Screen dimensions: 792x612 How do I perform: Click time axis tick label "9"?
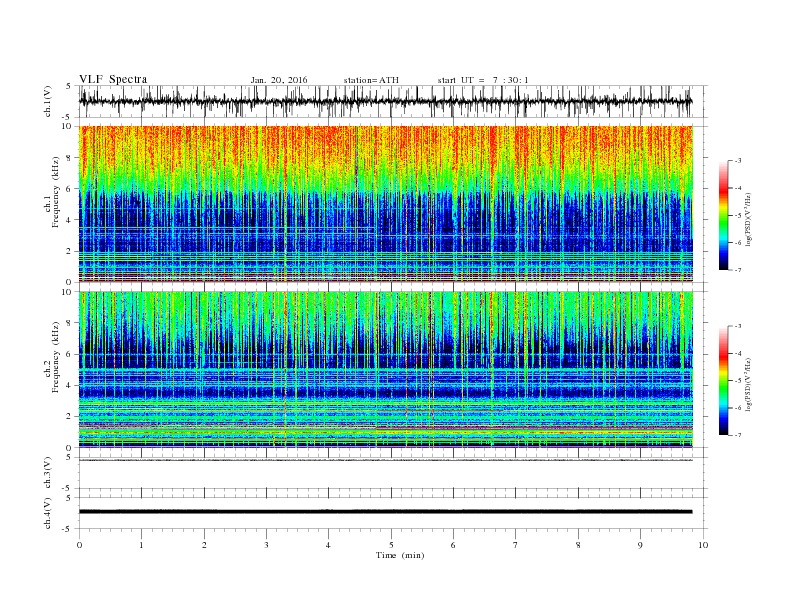(640, 545)
